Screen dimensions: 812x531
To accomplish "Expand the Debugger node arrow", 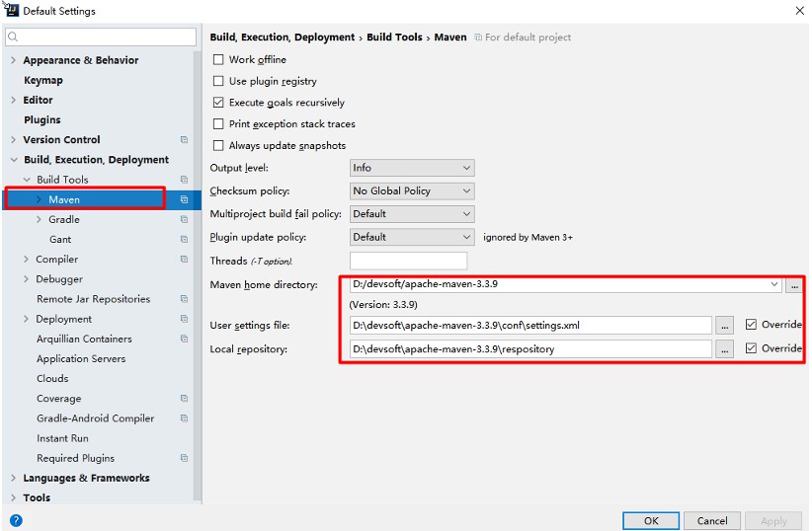I will coord(26,279).
